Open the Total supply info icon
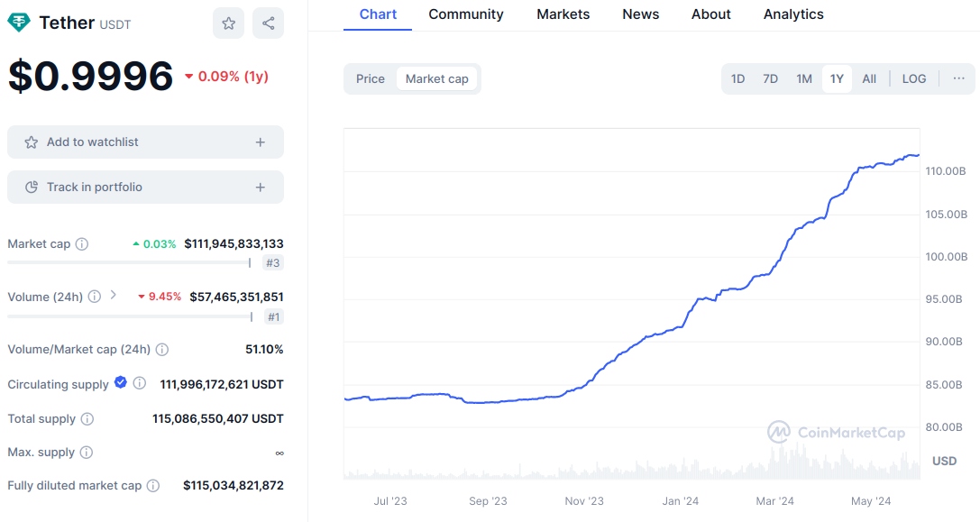This screenshot has height=522, width=980. [87, 419]
